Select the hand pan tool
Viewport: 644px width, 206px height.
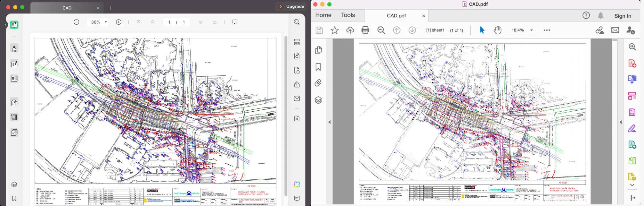[x=497, y=30]
